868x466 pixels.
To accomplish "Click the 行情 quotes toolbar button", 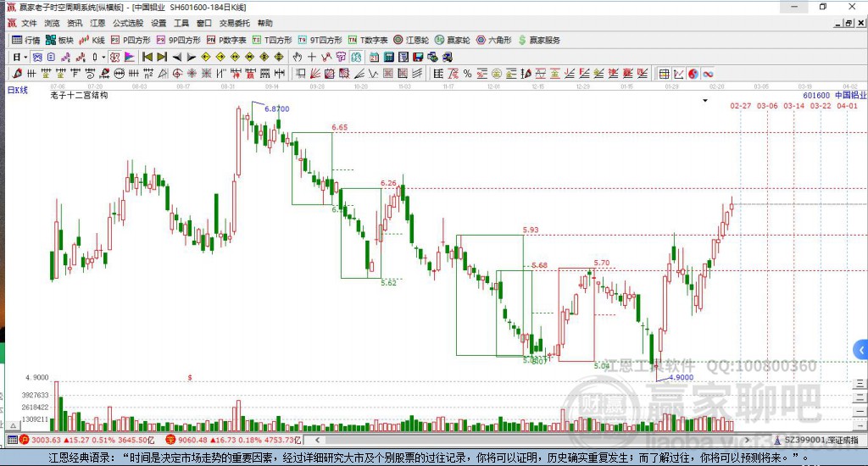I will tap(26, 40).
